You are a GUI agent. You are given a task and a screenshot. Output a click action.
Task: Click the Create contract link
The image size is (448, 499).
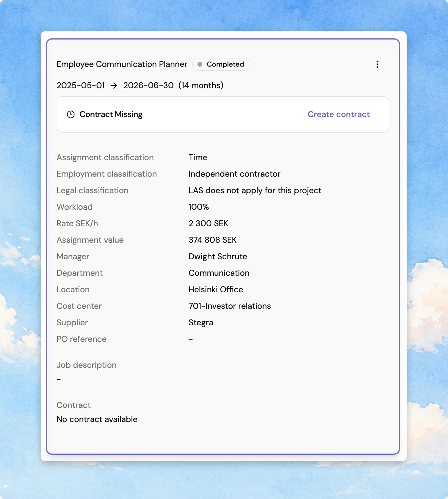[339, 114]
